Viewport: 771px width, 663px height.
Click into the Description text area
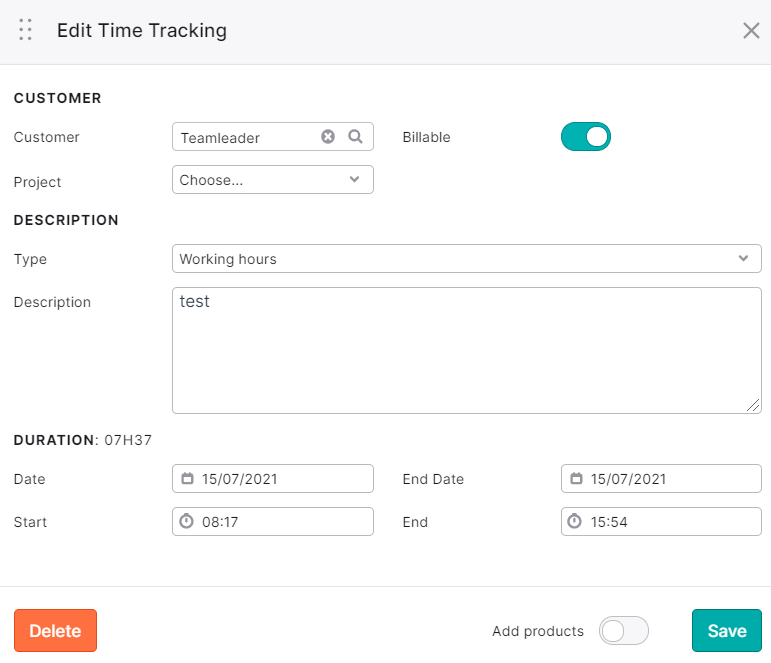(x=467, y=351)
